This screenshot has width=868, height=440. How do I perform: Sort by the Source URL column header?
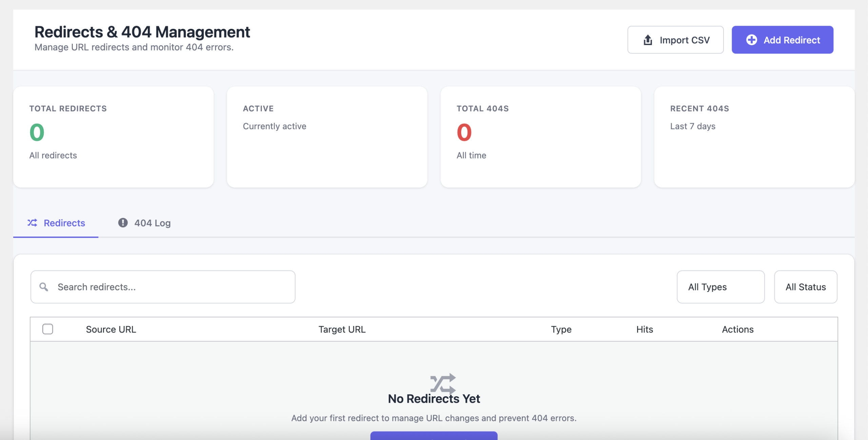(x=111, y=329)
